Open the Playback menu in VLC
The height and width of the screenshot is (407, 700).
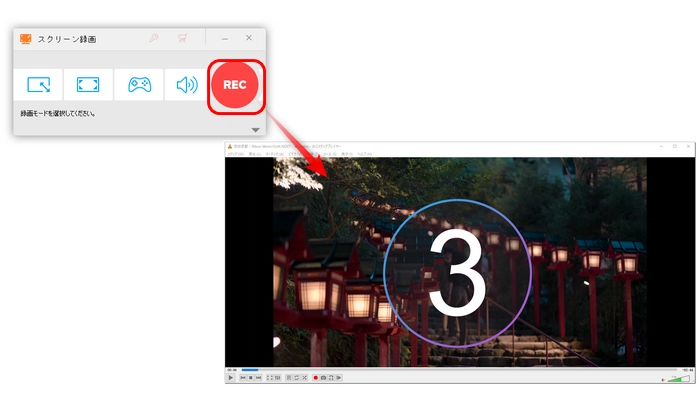[x=255, y=154]
